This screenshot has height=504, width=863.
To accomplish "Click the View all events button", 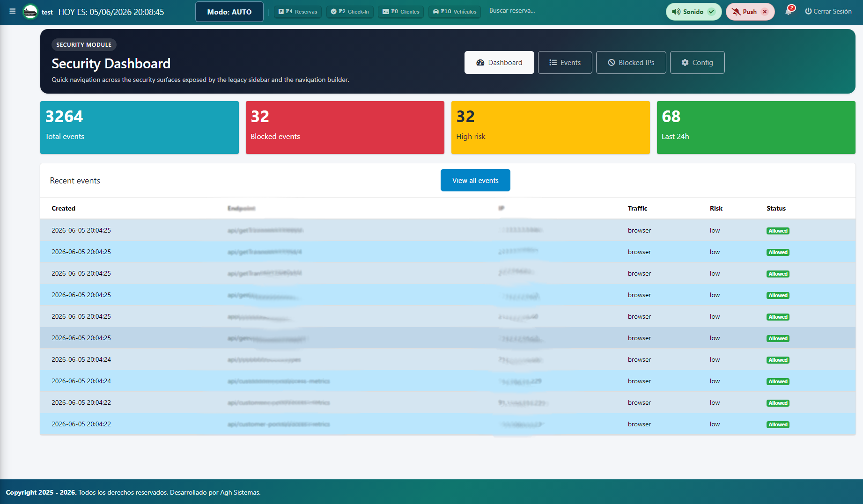I will point(475,180).
